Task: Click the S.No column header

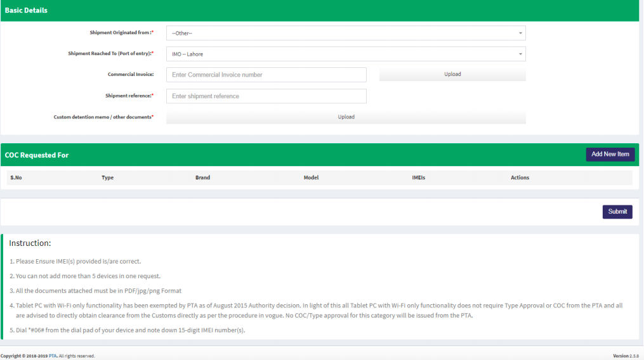Action: point(16,177)
